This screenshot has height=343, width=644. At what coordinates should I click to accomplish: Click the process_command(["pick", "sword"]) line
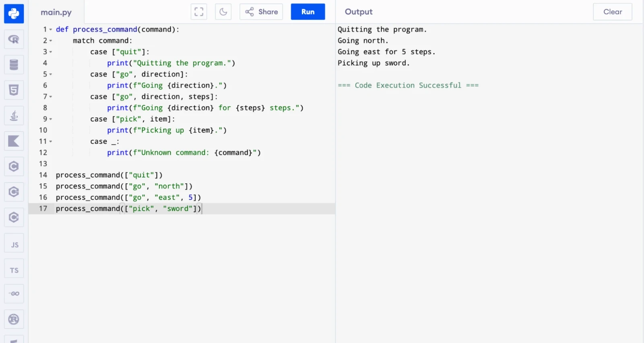pos(128,208)
